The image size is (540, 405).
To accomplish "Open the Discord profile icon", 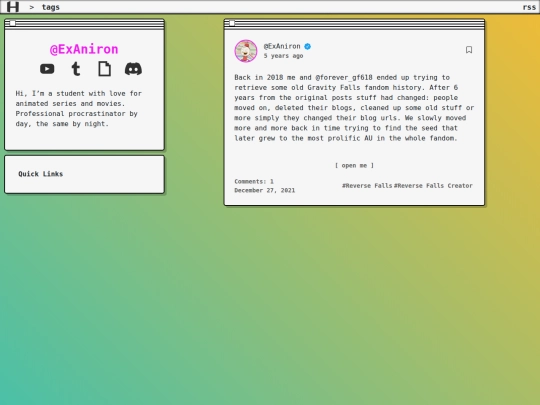I will coord(133,69).
